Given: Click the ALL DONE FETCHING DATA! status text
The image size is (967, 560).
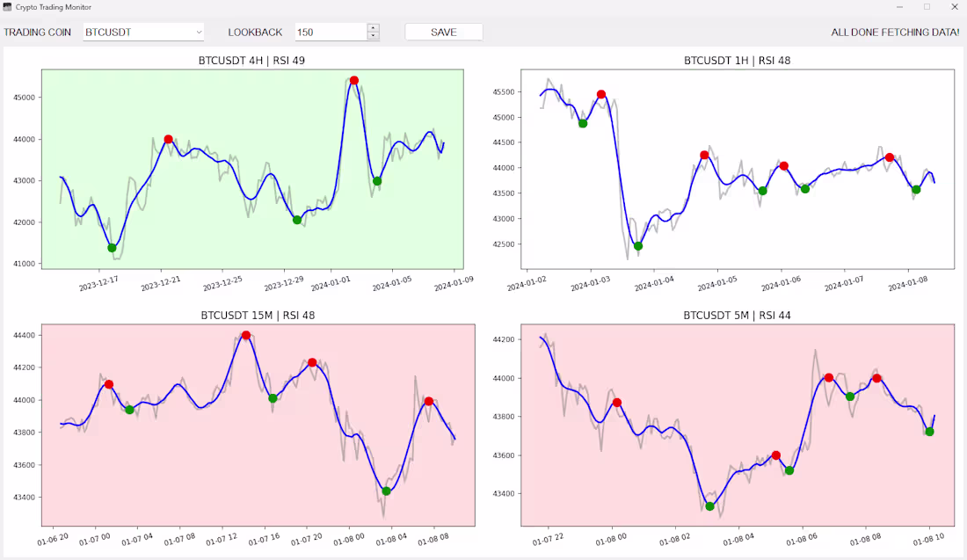Looking at the screenshot, I should tap(896, 32).
